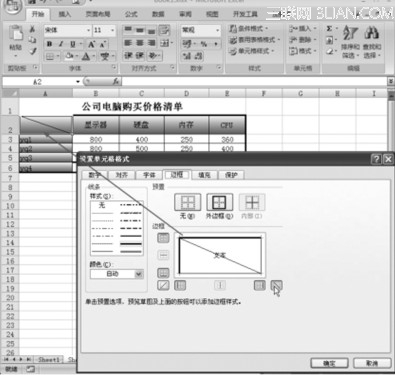Switch to the dialog's Protection (保护) tab
This screenshot has height=375, width=395.
[x=231, y=175]
